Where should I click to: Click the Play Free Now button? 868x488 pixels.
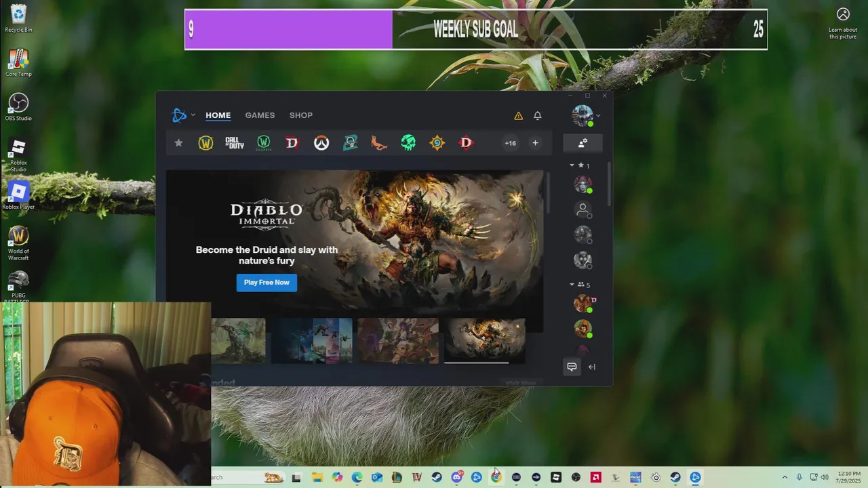click(x=267, y=283)
